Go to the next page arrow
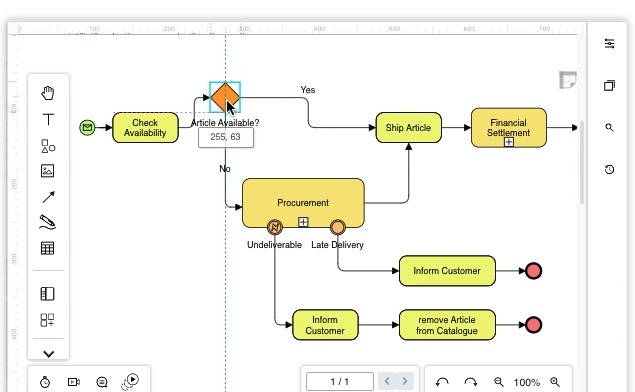The width and height of the screenshot is (635, 392). pyautogui.click(x=405, y=381)
